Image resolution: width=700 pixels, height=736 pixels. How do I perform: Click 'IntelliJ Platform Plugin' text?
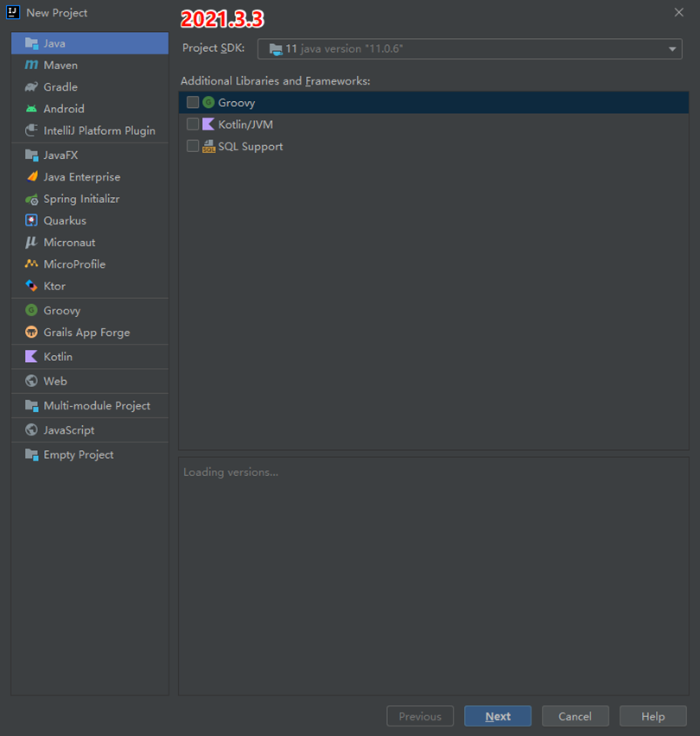tap(99, 130)
